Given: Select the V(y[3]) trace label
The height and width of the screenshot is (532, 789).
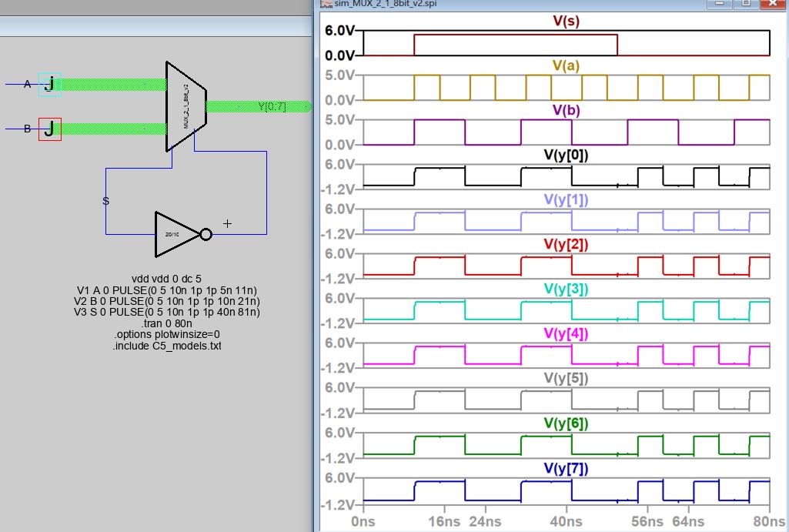Looking at the screenshot, I should click(x=566, y=289).
